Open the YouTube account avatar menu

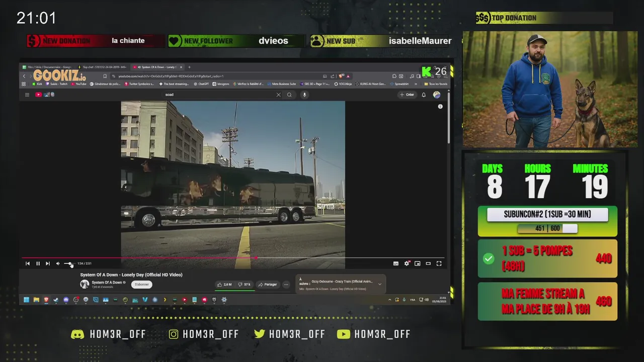437,95
